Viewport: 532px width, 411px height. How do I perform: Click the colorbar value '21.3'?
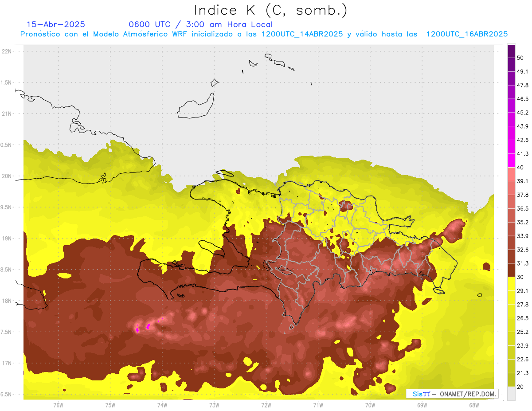pos(523,373)
